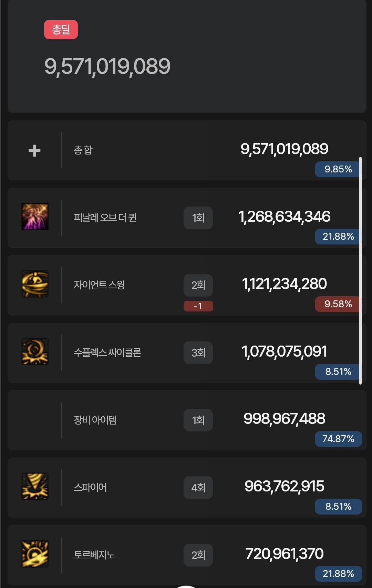This screenshot has height=588, width=372.
Task: Click the 토르베지노 skill icon
Action: click(x=35, y=554)
